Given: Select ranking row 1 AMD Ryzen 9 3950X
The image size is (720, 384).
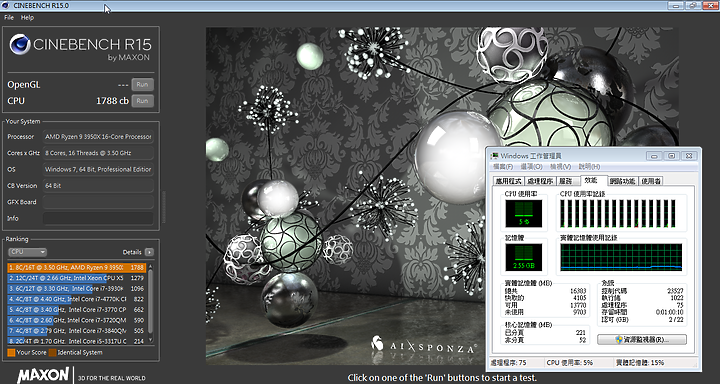Looking at the screenshot, I should pos(77,267).
